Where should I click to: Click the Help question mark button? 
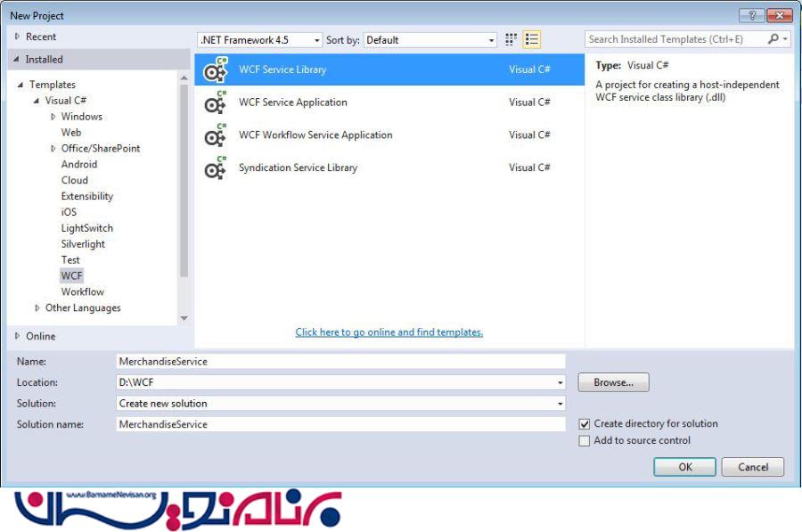pyautogui.click(x=752, y=15)
